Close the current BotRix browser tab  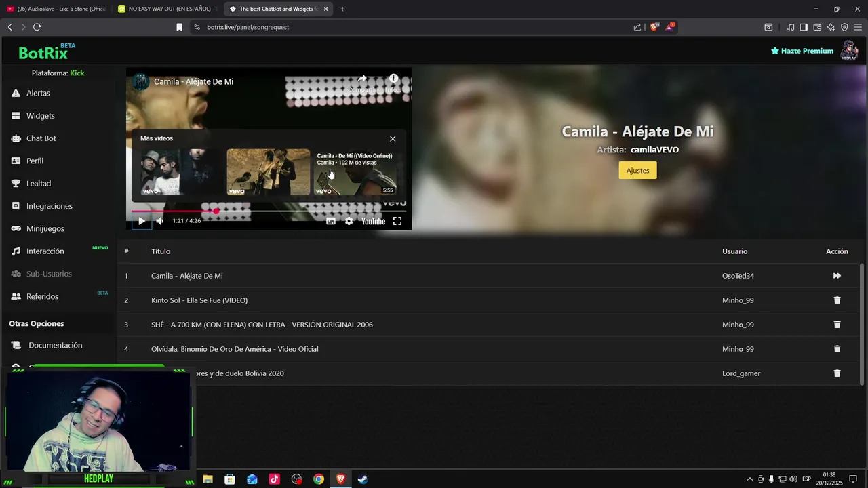(326, 9)
